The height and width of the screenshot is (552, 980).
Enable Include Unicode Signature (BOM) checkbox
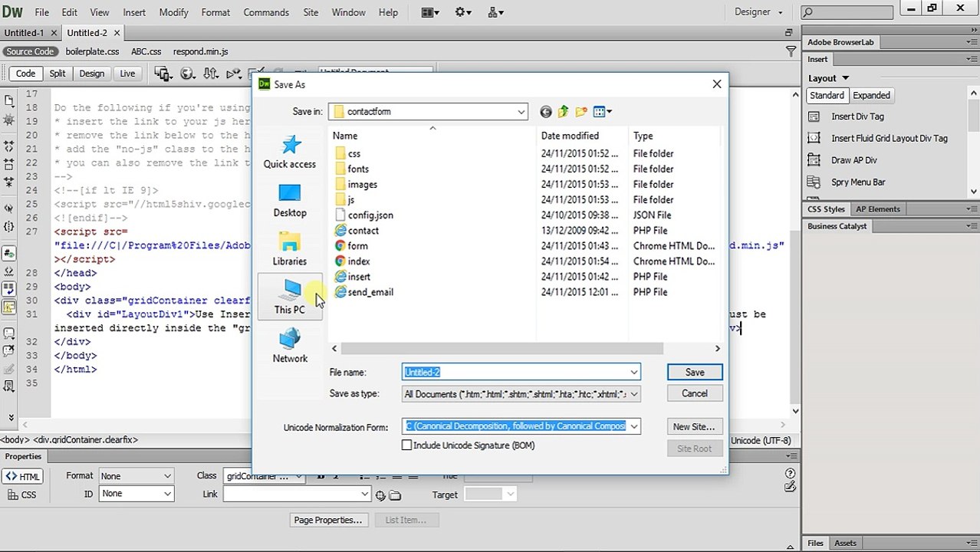pyautogui.click(x=407, y=445)
